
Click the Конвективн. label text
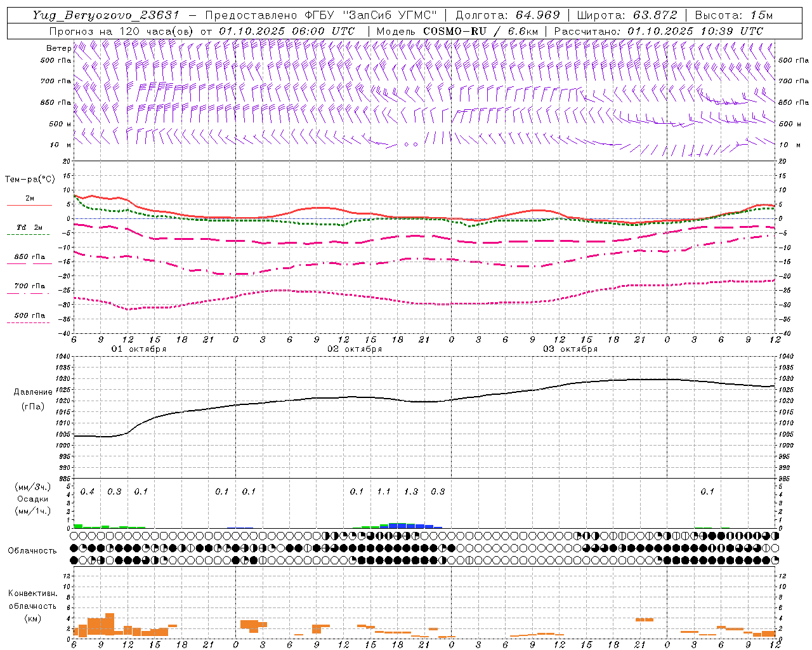[x=32, y=594]
